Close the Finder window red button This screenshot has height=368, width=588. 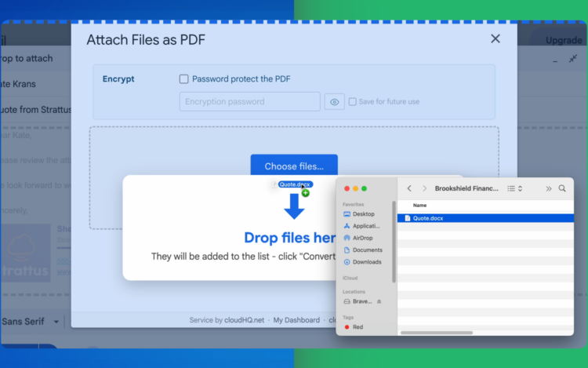[x=347, y=188]
